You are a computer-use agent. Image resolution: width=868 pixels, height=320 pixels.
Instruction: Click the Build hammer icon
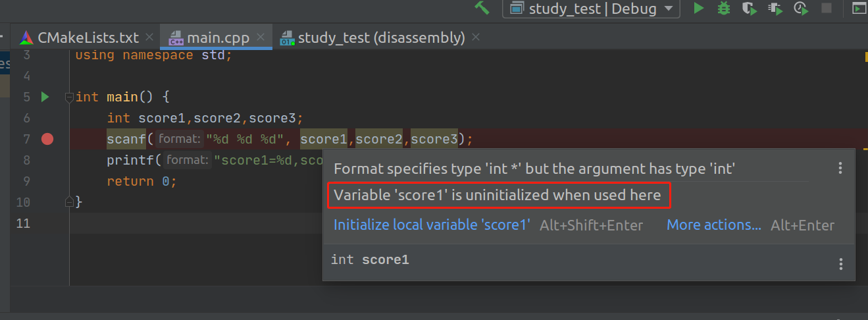point(482,8)
